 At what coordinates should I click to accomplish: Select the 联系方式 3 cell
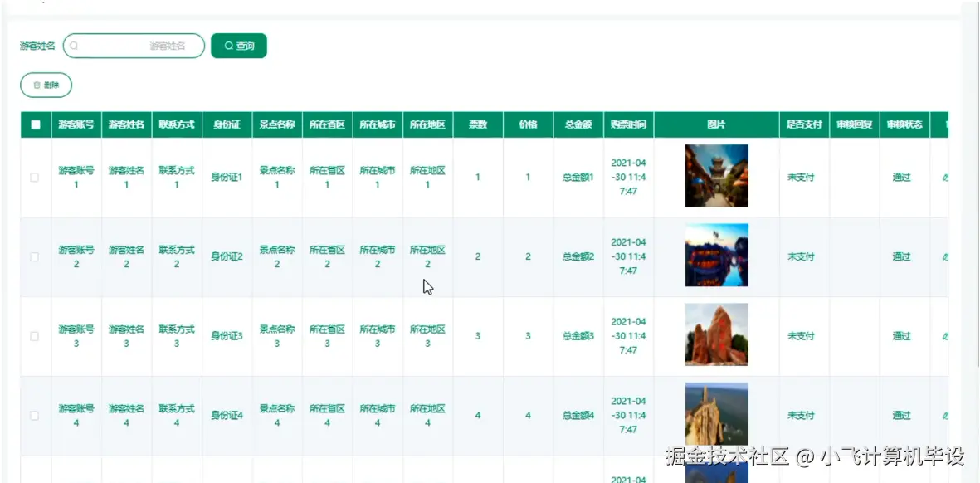coord(177,336)
